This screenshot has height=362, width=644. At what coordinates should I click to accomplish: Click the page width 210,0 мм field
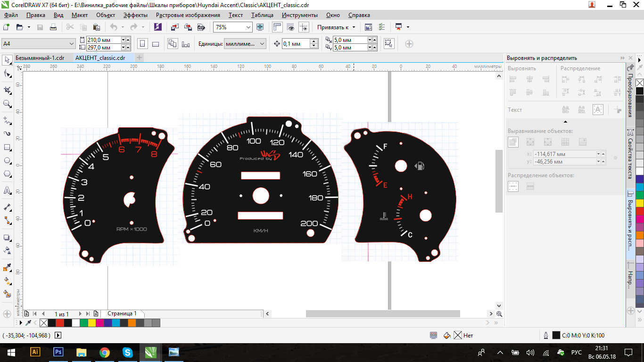(104, 40)
